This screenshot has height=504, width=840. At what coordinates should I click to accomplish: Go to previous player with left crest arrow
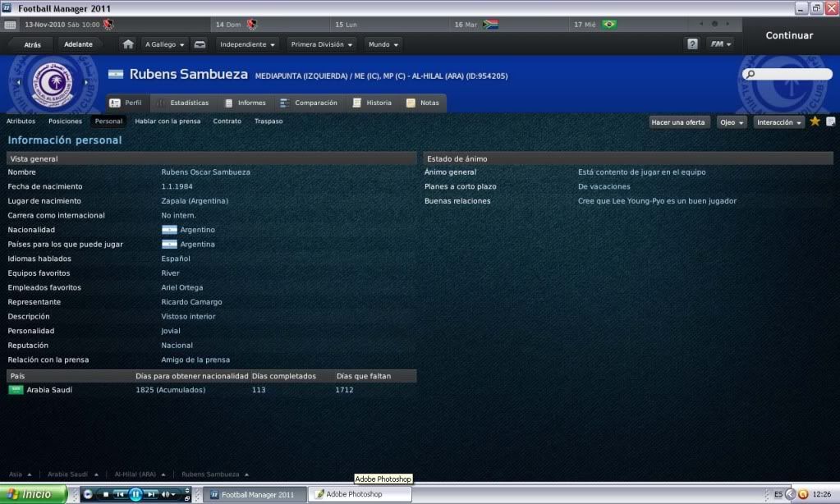tap(19, 82)
